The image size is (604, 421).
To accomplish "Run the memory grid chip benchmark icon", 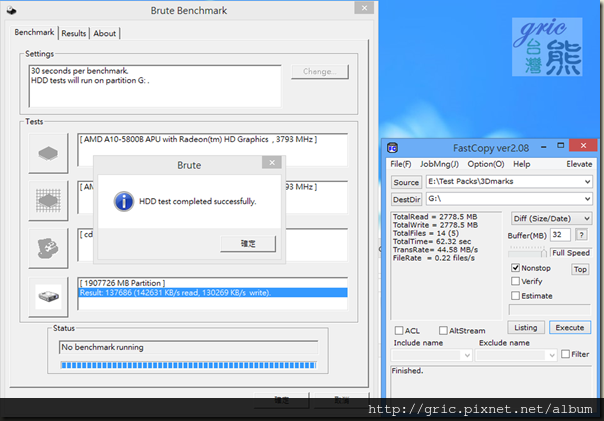I will (x=48, y=200).
